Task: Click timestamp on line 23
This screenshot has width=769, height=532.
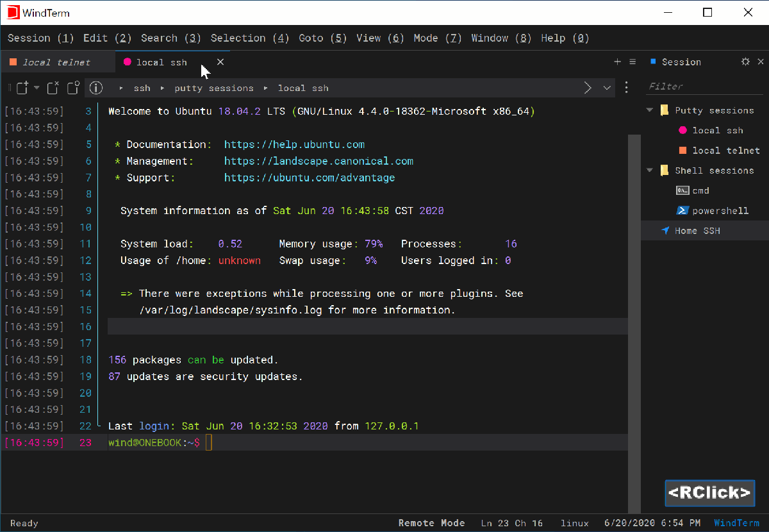Action: click(34, 442)
